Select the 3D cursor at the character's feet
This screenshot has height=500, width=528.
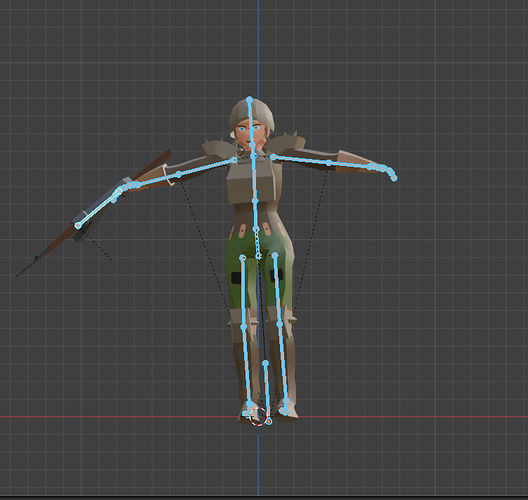[259, 416]
